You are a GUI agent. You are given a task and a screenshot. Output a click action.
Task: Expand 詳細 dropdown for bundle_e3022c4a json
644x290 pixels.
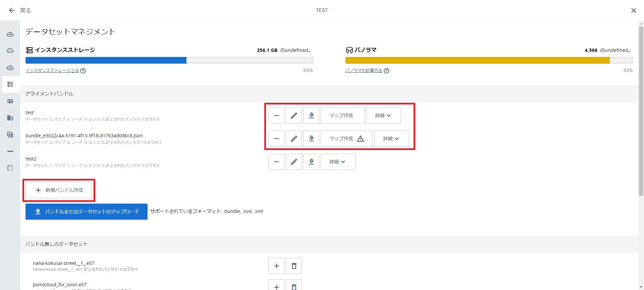click(391, 139)
